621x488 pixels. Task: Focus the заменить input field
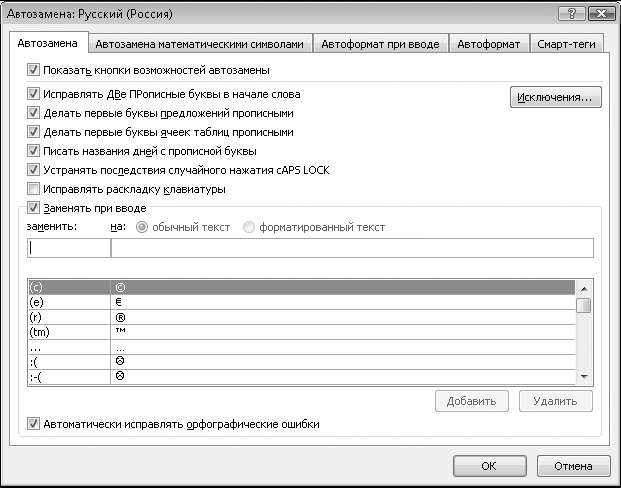click(69, 248)
